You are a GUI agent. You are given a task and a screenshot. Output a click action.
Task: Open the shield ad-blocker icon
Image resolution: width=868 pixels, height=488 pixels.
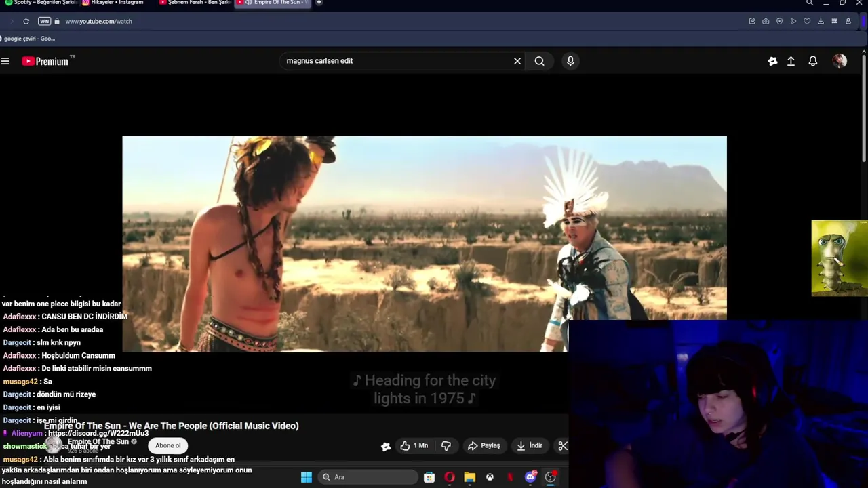pyautogui.click(x=779, y=21)
